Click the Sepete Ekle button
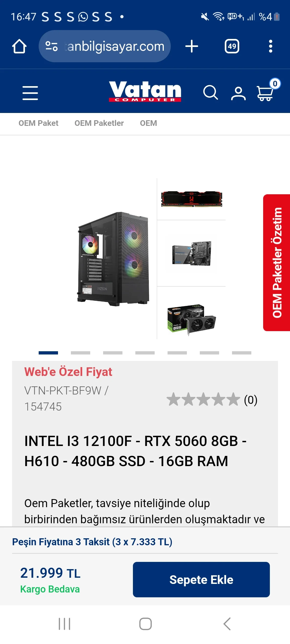Viewport: 290px width, 644px height. 201,580
